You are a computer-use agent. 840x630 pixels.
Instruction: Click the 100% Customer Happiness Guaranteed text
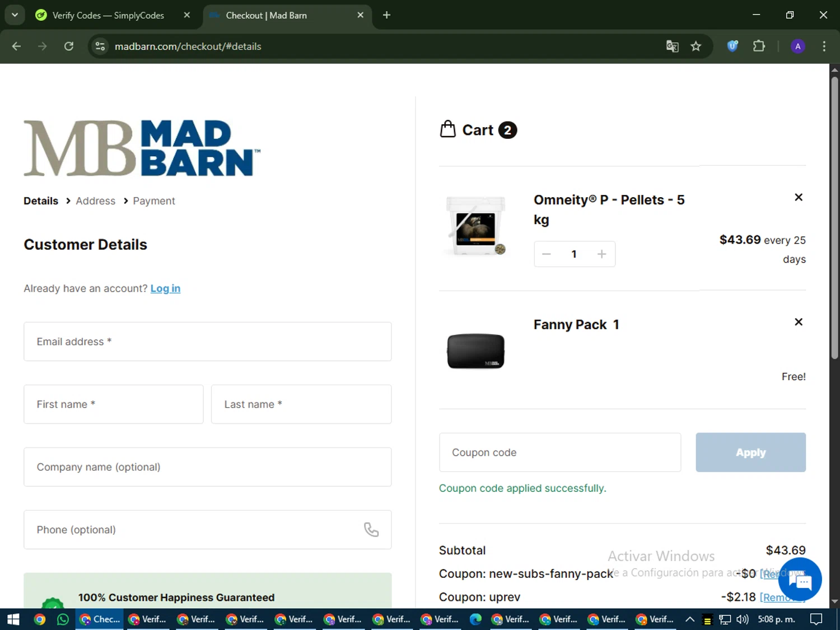(x=176, y=598)
